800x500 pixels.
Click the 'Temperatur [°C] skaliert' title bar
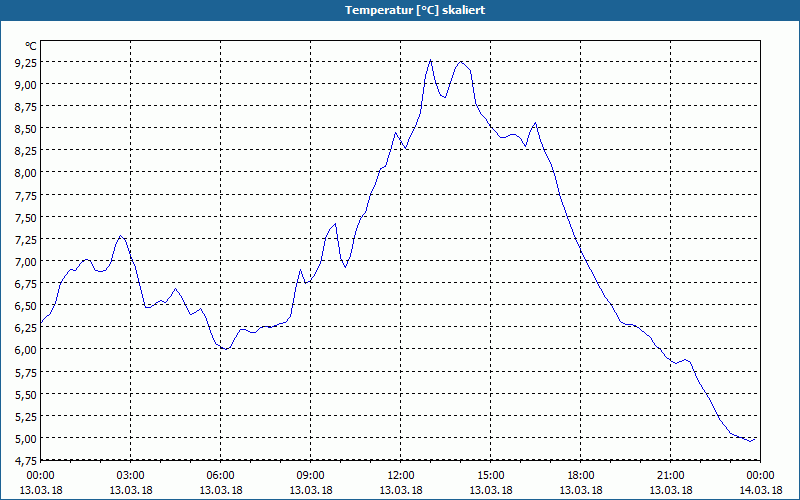[x=400, y=10]
